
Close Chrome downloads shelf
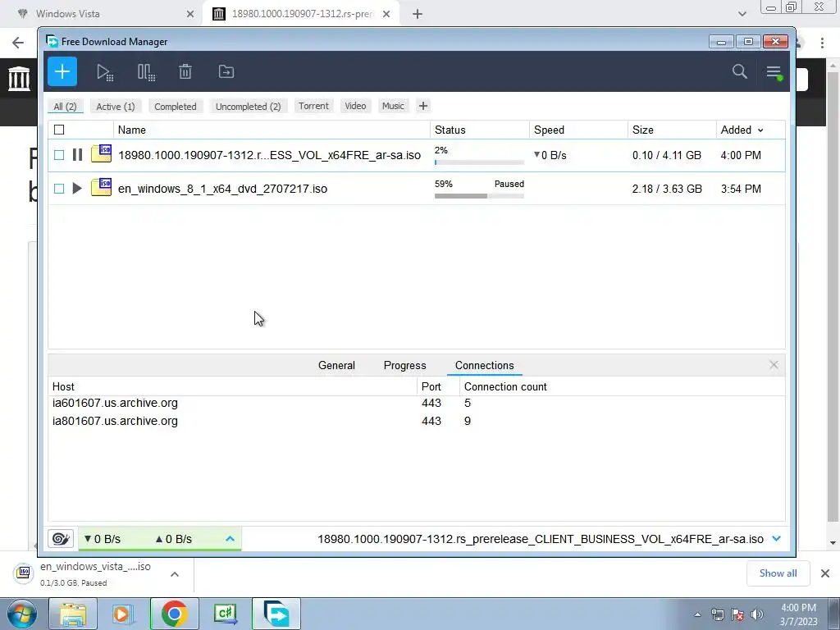(825, 573)
